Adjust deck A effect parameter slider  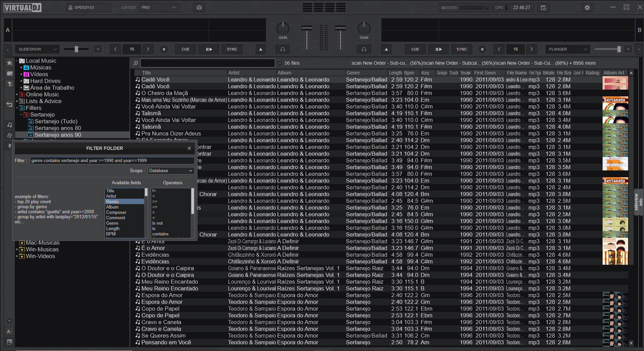[76, 49]
